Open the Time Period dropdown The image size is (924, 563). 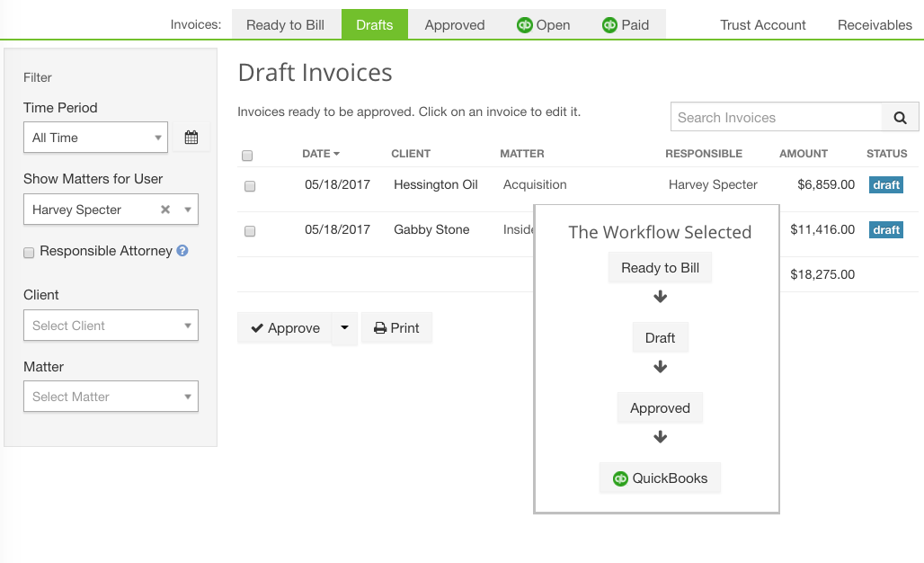click(95, 138)
